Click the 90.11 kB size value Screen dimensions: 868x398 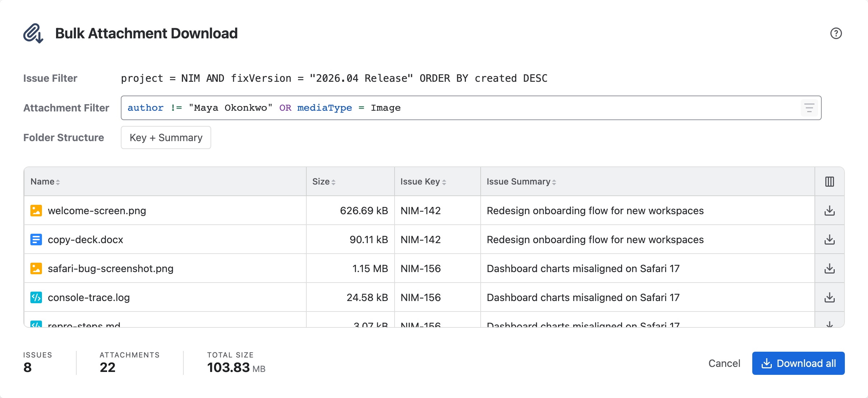click(x=369, y=240)
